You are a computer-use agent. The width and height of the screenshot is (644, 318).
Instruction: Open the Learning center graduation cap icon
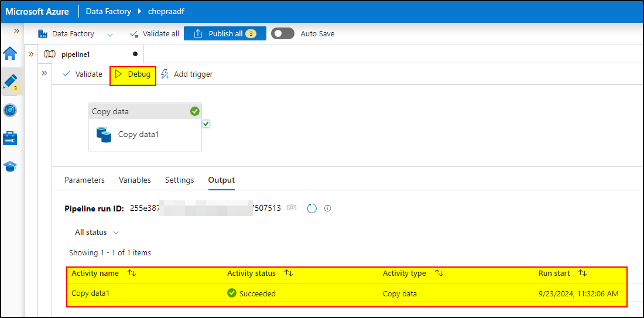pos(11,166)
